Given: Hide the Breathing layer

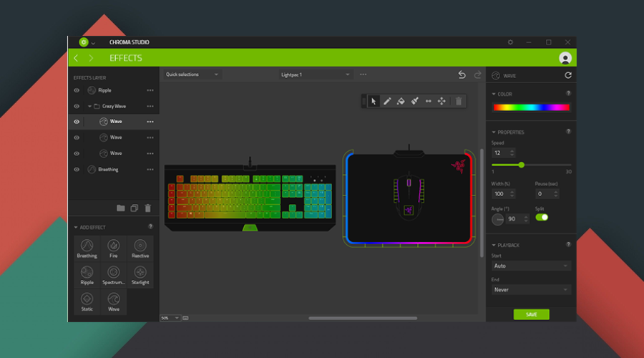Looking at the screenshot, I should click(x=77, y=170).
